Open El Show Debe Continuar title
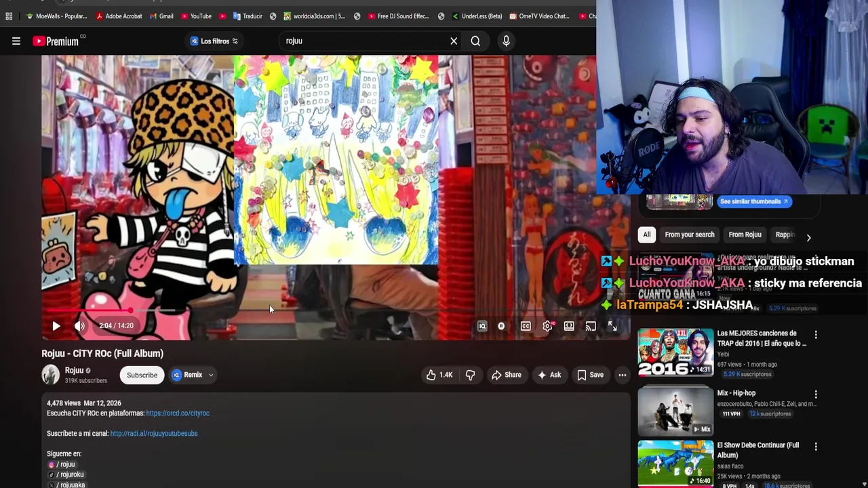 pos(757,450)
